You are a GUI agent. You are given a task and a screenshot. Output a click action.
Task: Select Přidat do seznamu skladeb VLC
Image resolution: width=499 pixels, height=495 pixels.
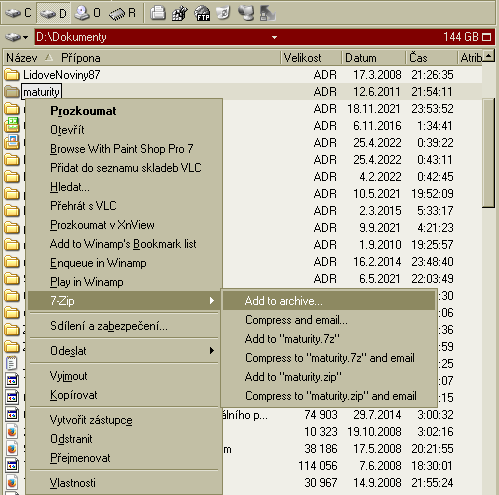pos(123,168)
